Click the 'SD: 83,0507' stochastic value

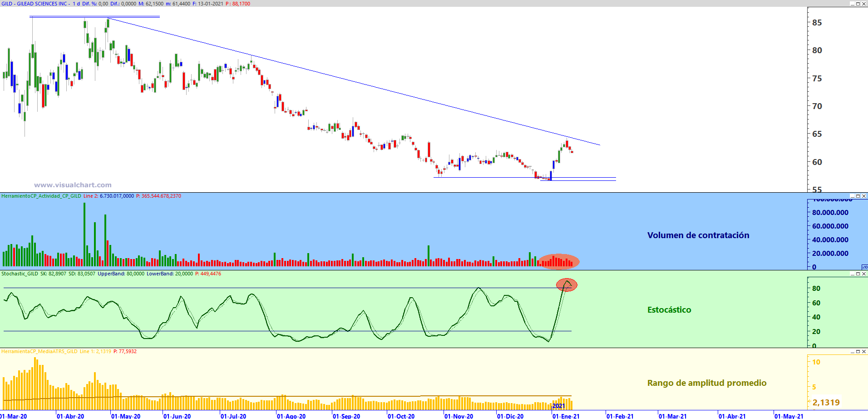[82, 274]
